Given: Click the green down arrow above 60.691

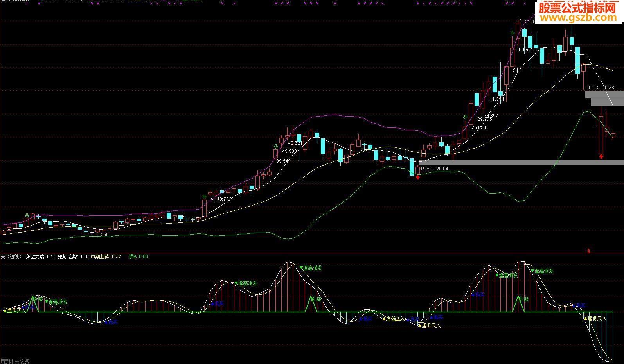Looking at the screenshot, I should [513, 34].
